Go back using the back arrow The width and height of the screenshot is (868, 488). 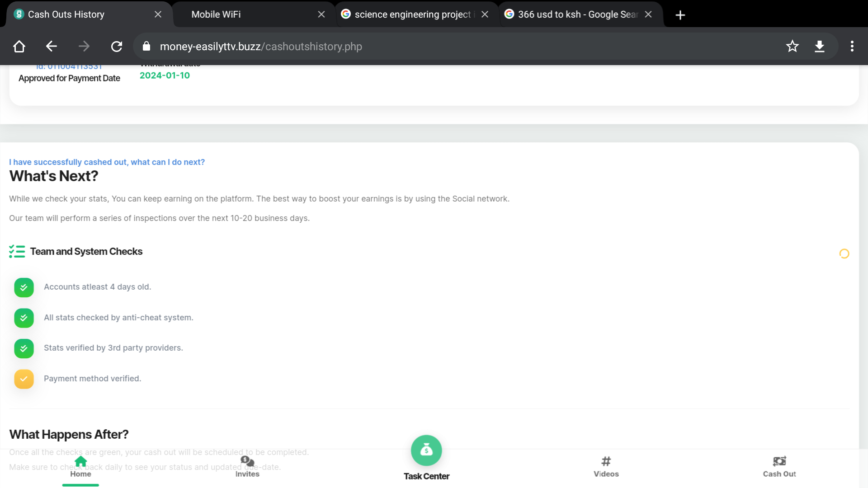click(x=51, y=46)
